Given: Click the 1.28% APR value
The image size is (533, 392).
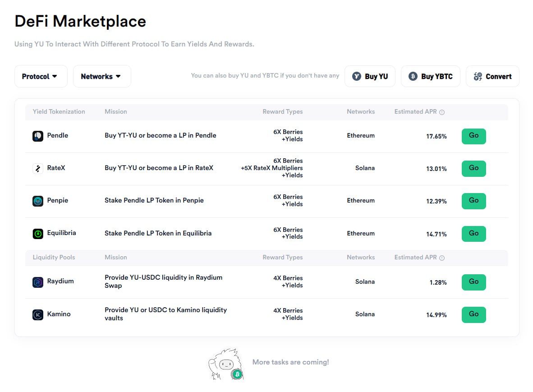Looking at the screenshot, I should pos(438,282).
